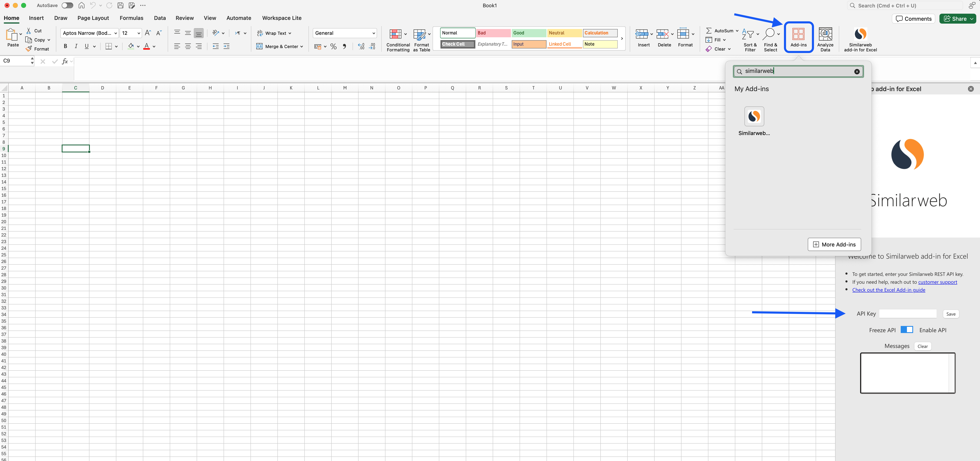
Task: Click the Decrease Indent icon
Action: (216, 46)
